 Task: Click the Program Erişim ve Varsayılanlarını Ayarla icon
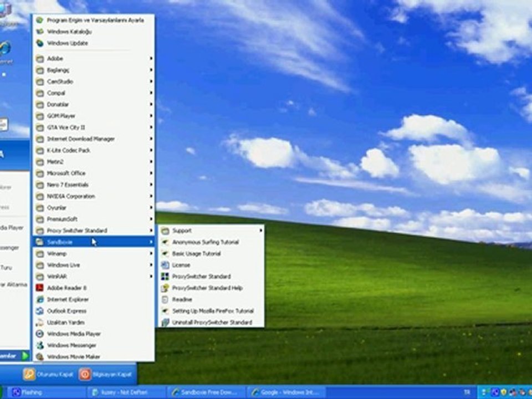40,20
